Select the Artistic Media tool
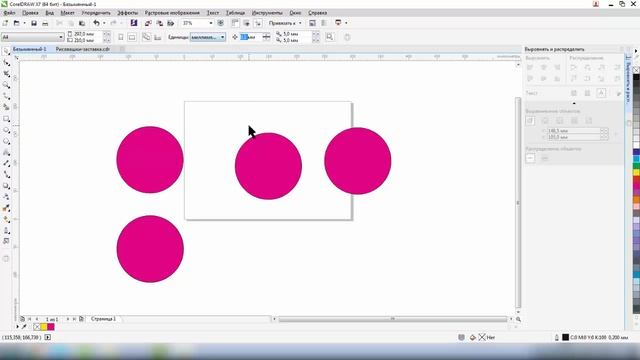This screenshot has width=640, height=360. click(6, 107)
